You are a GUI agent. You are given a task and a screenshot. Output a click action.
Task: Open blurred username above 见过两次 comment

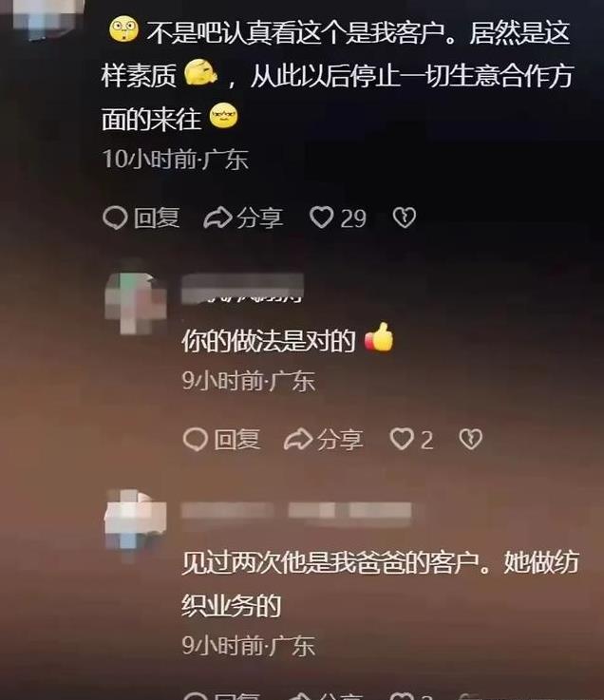[296, 510]
